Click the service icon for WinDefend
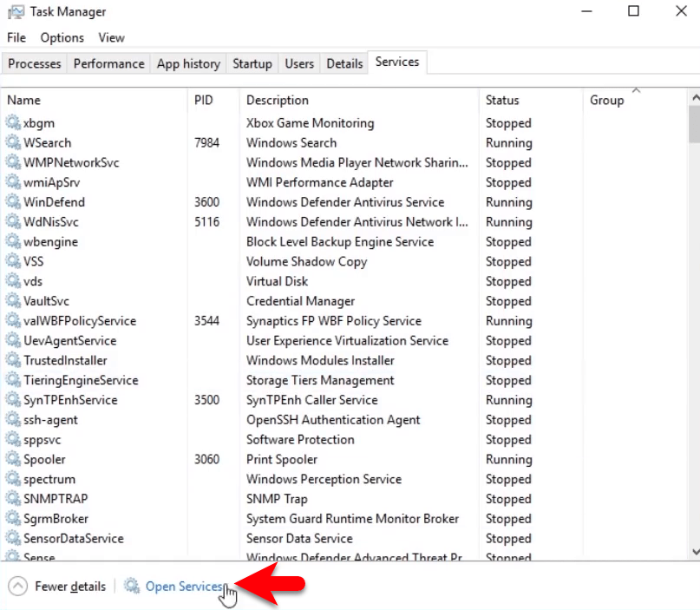Screen dimensions: 700x610 pyautogui.click(x=13, y=202)
